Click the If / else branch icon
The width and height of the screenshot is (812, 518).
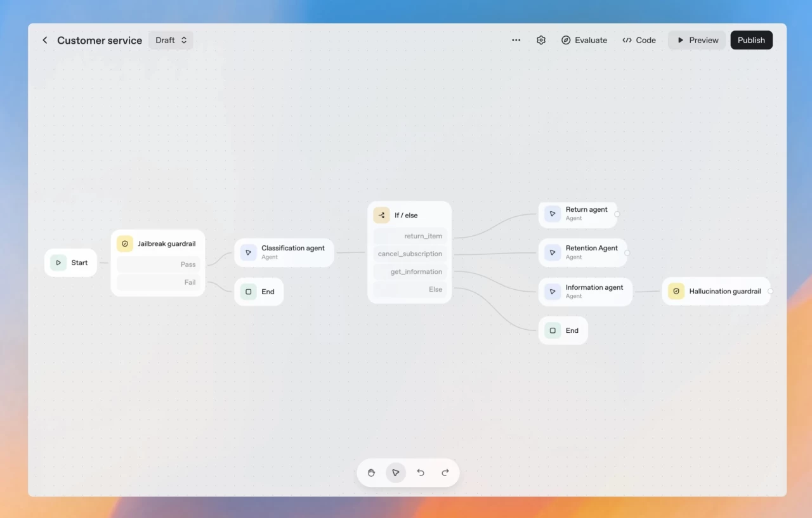[x=381, y=215]
